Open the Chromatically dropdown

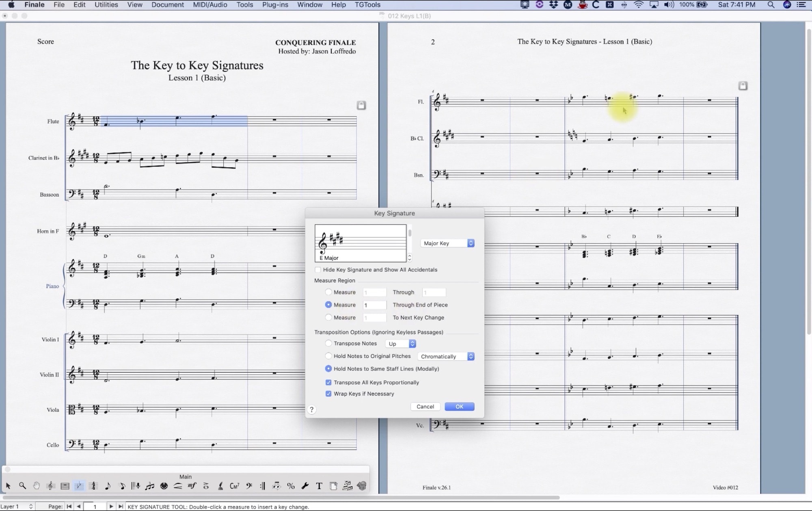click(446, 356)
